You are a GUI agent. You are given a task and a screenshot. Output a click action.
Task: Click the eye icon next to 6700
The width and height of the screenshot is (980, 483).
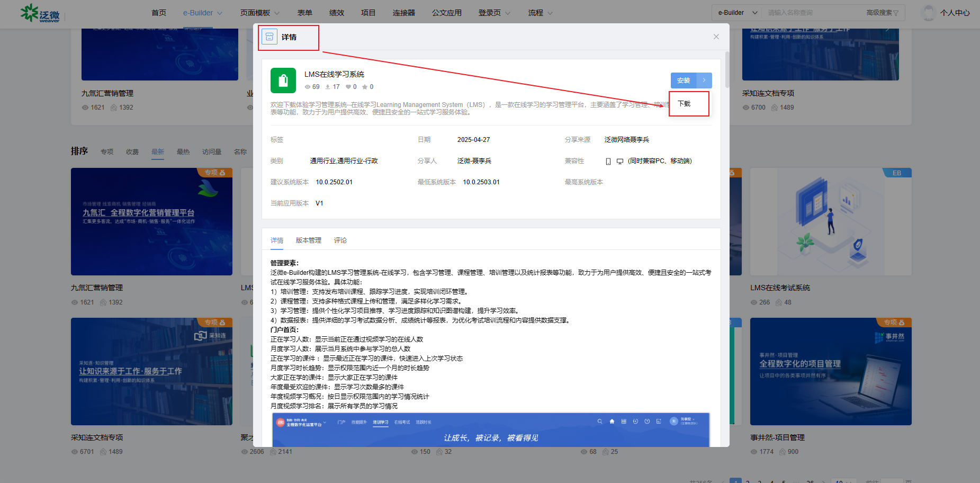pos(745,108)
